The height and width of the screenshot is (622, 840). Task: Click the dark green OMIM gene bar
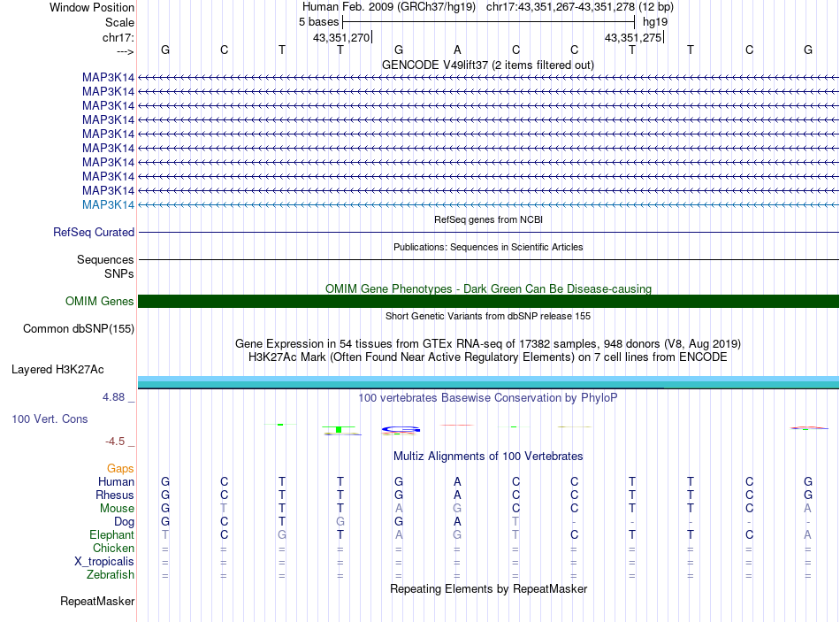488,302
